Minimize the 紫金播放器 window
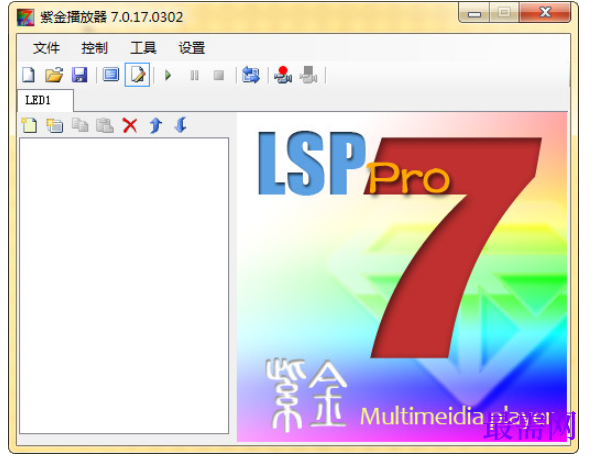This screenshot has height=457, width=595. (474, 13)
